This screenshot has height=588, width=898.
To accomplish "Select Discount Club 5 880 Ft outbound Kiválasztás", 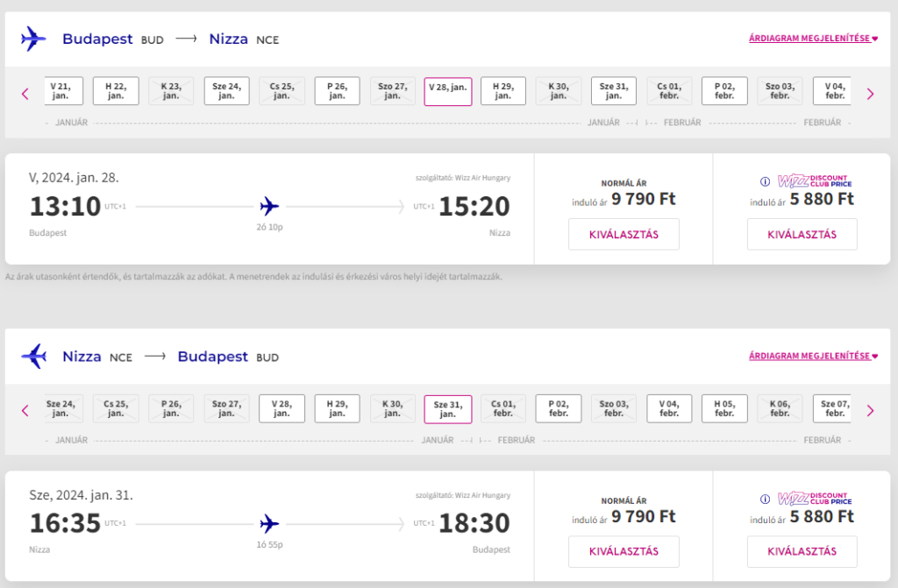I will [x=802, y=234].
